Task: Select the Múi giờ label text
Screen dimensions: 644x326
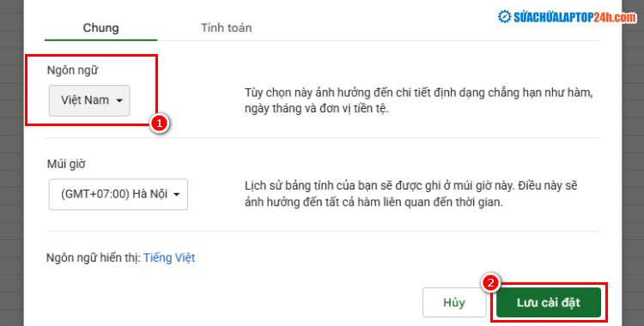Action: point(66,164)
